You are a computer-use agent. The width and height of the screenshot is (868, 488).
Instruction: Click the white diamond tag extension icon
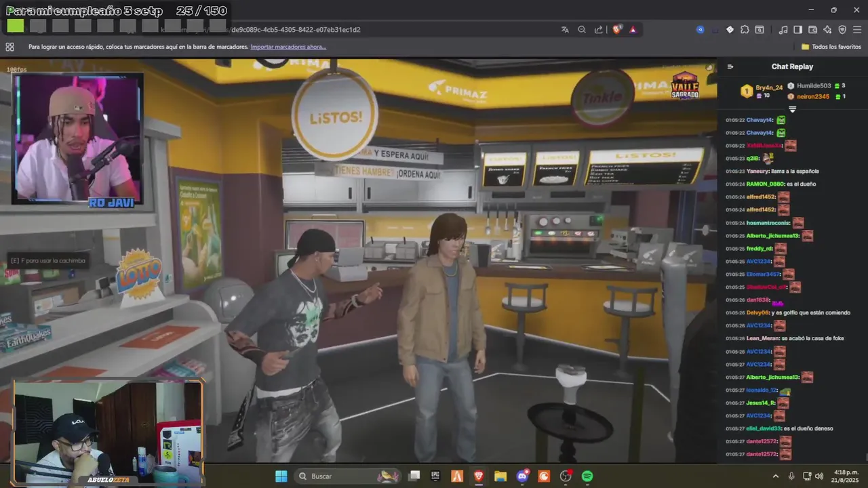[730, 30]
